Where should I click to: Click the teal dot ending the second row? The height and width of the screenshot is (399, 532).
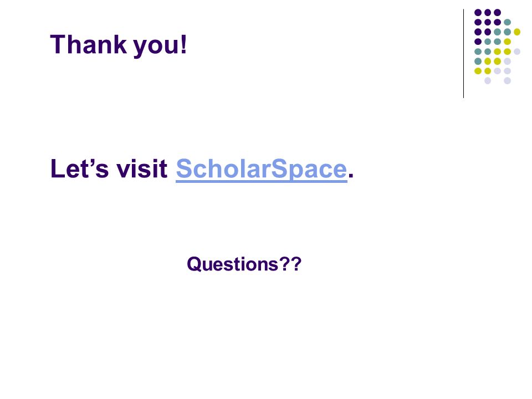[507, 22]
